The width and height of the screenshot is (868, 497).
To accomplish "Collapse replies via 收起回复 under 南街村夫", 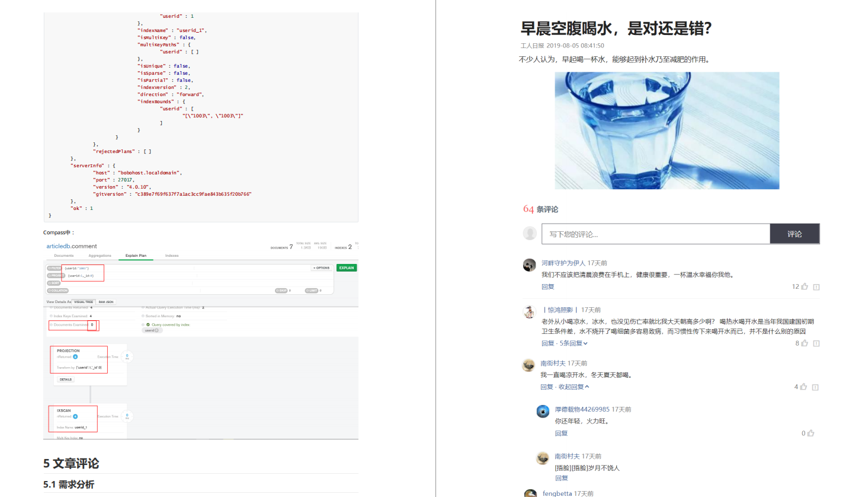I will point(571,386).
